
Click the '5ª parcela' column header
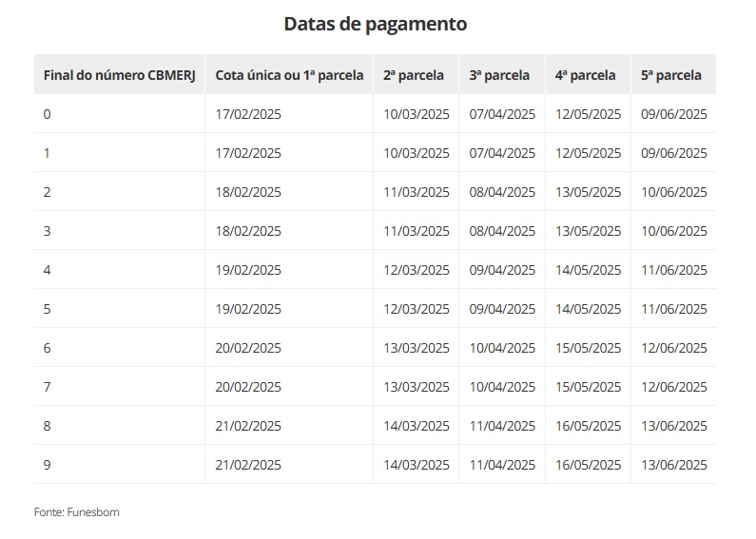[671, 75]
